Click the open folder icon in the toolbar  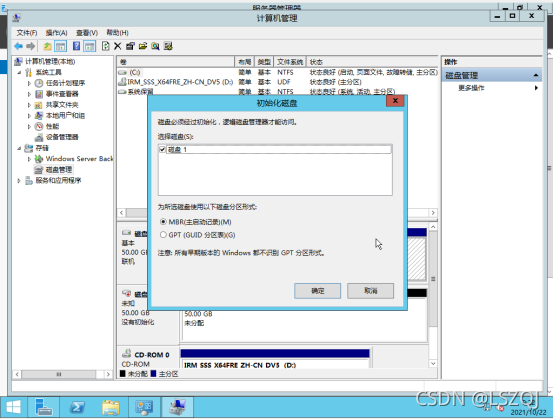[x=143, y=46]
